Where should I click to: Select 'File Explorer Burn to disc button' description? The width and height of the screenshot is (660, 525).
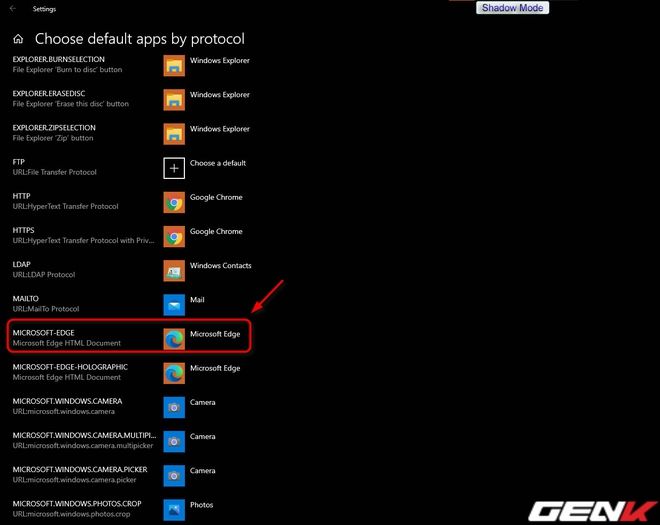click(67, 69)
